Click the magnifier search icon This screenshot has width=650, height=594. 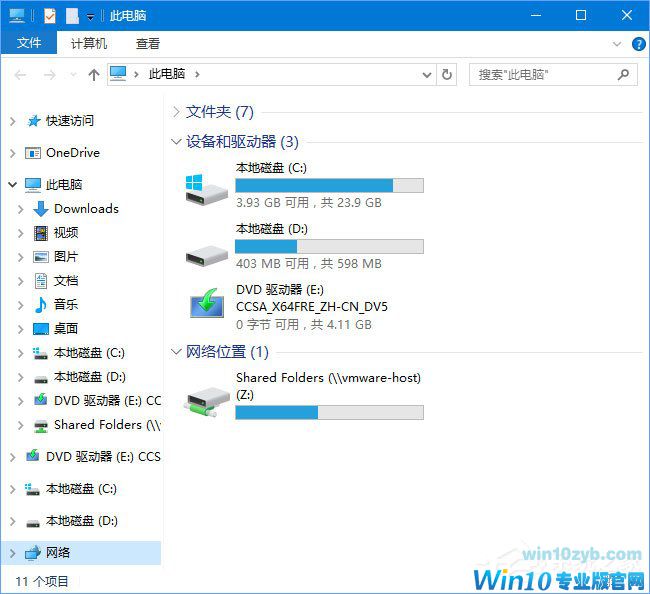623,75
